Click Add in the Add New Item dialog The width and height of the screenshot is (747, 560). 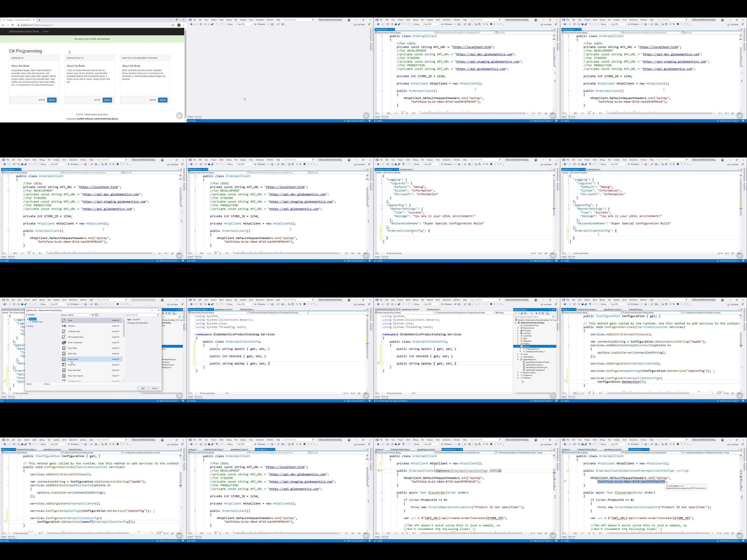pyautogui.click(x=143, y=388)
